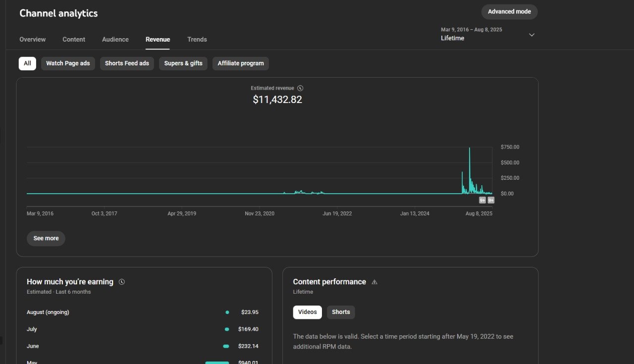
Task: Click the clock icon beside Estimated revenue
Action: (300, 88)
